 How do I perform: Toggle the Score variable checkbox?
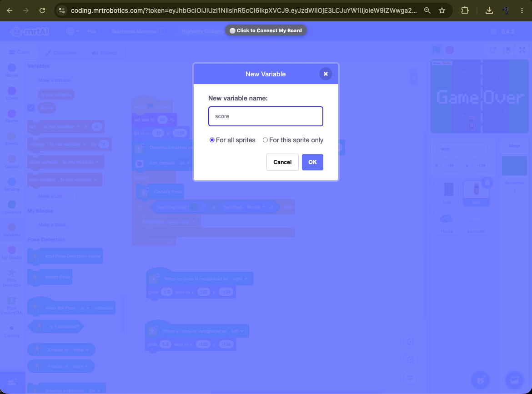click(31, 108)
